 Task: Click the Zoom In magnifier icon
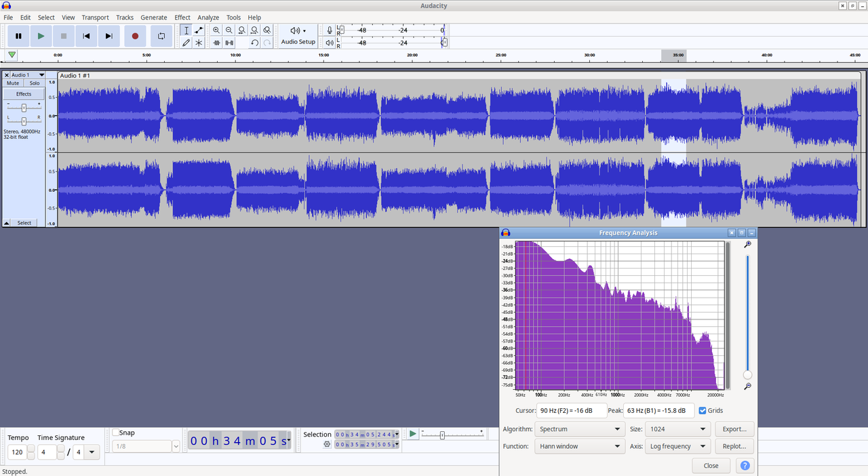click(x=216, y=31)
